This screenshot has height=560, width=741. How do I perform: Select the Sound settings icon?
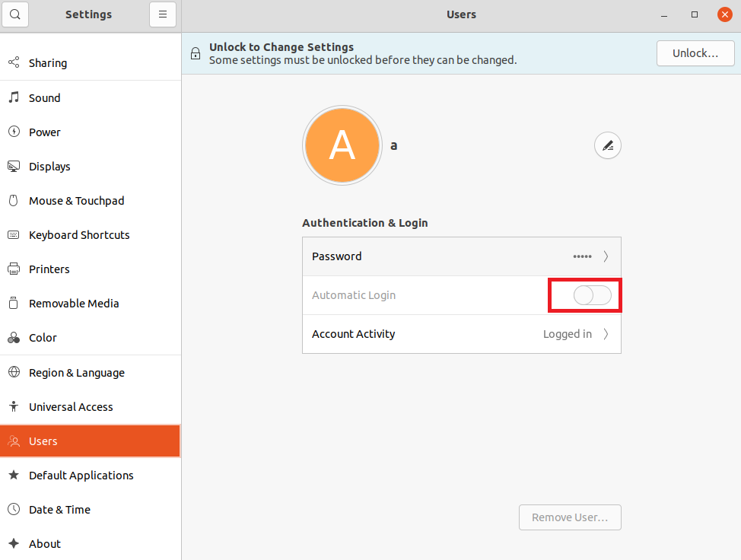point(13,97)
